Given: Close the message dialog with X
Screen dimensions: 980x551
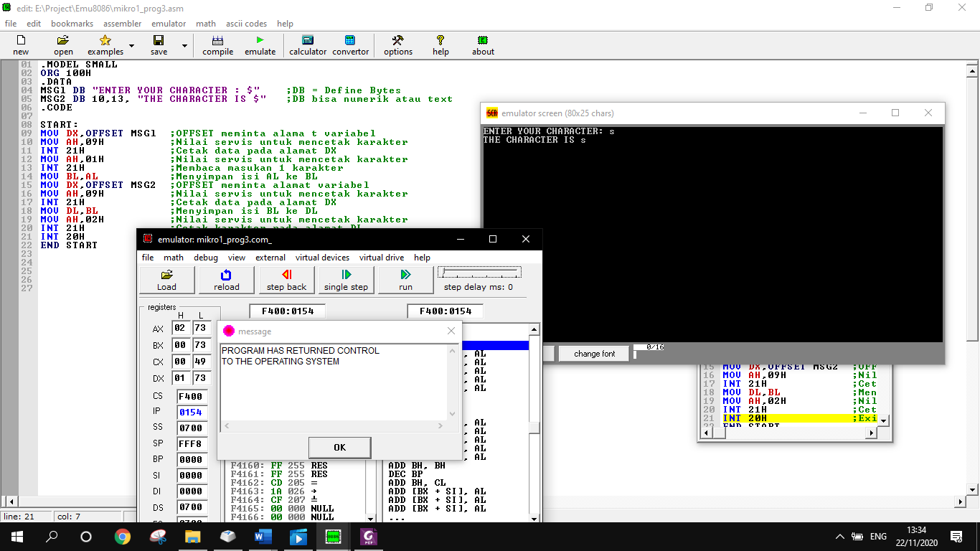Looking at the screenshot, I should point(451,331).
